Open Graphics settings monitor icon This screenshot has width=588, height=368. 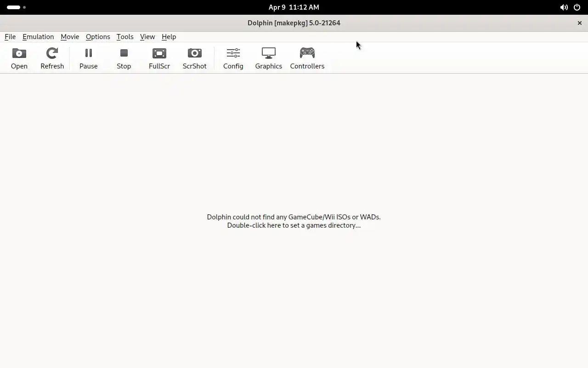268,53
